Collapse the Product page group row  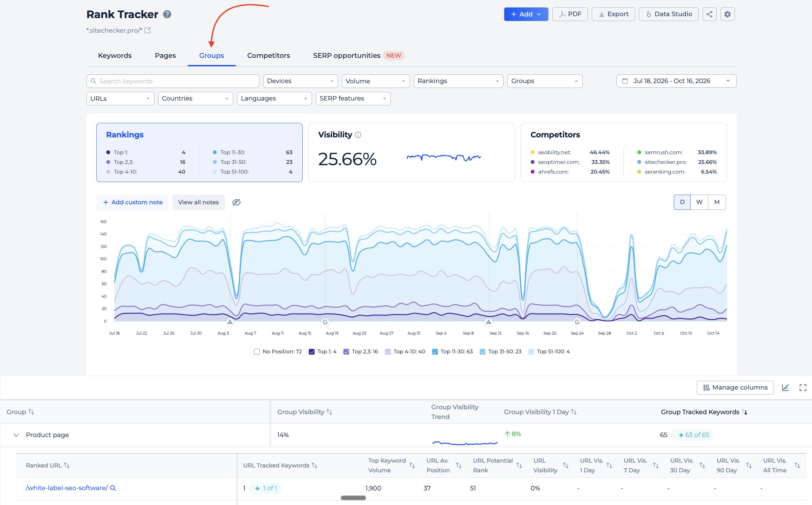tap(16, 435)
